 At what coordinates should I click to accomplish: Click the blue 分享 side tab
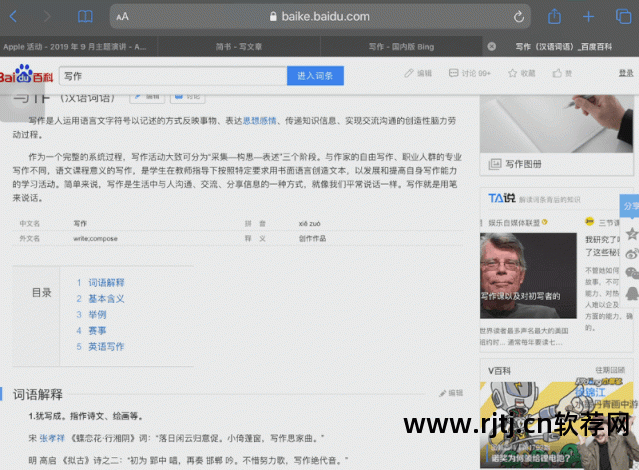630,206
